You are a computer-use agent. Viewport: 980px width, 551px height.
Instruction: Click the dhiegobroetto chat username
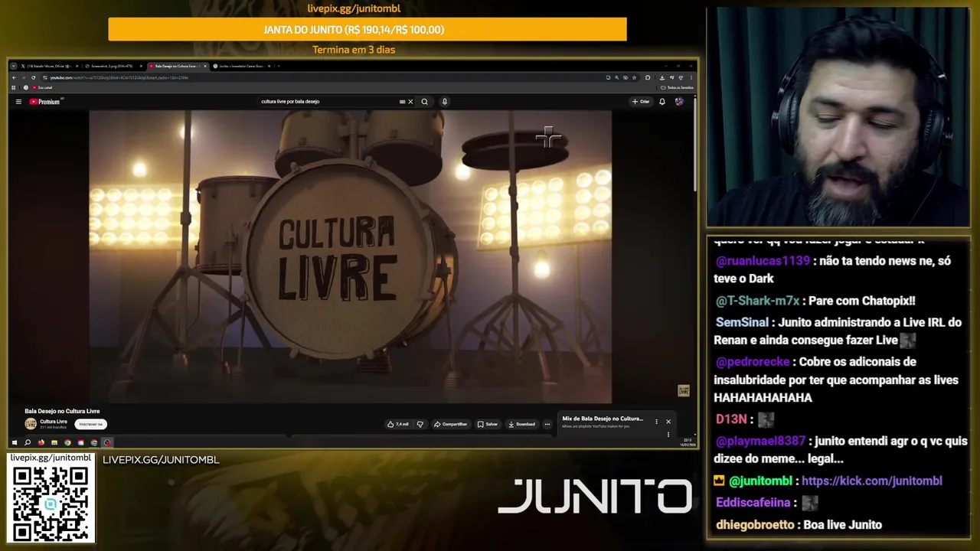coord(755,525)
